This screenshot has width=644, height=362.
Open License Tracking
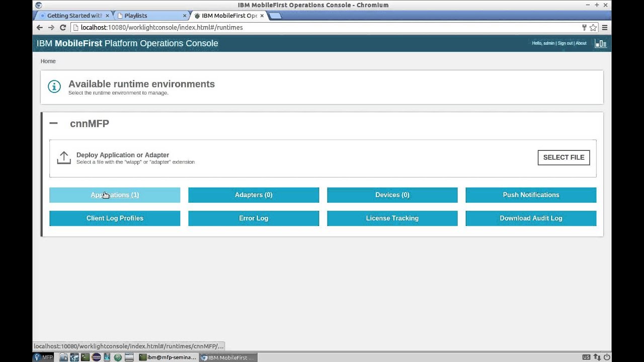[x=392, y=218]
